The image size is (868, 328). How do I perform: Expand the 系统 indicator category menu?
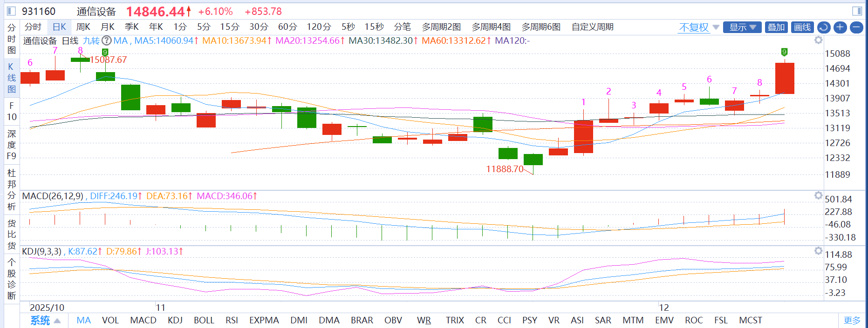(45, 320)
